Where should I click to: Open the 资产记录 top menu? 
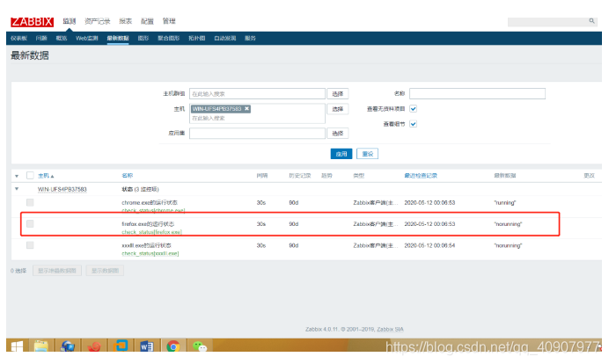coord(98,21)
